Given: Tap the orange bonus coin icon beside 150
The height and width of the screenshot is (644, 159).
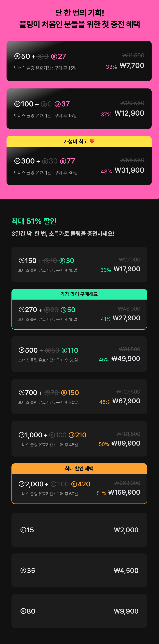Looking at the screenshot, I should [x=64, y=393].
